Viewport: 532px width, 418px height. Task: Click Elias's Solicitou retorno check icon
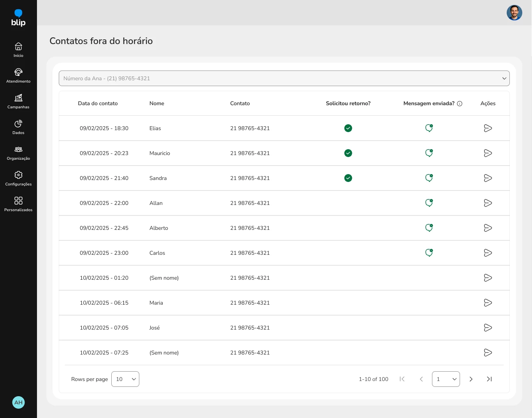(348, 128)
